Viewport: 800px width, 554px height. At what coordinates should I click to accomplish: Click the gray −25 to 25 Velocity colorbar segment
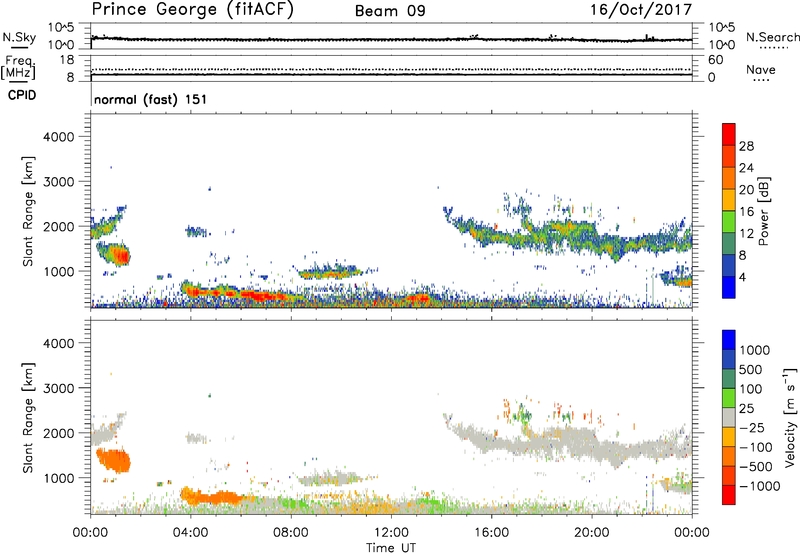(x=729, y=418)
